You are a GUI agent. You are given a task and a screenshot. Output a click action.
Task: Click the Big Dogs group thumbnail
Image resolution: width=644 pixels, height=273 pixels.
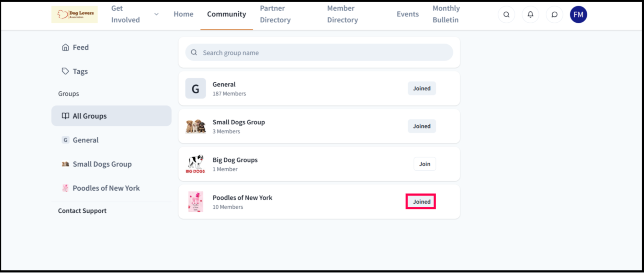pos(195,164)
